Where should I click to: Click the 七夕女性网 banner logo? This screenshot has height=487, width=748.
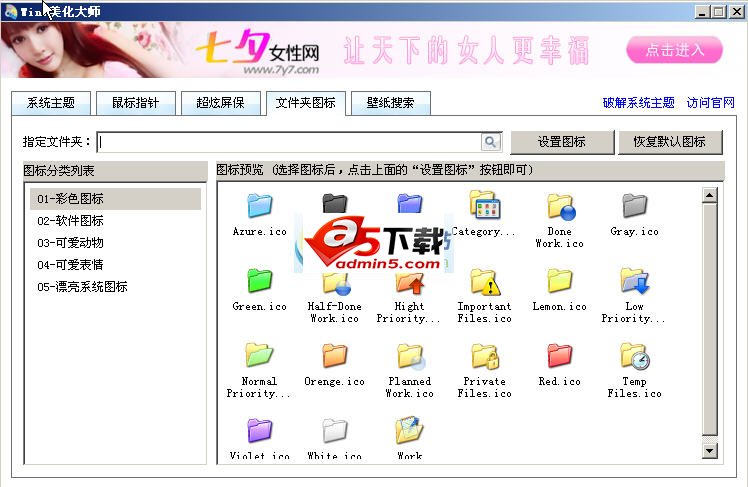click(x=258, y=52)
